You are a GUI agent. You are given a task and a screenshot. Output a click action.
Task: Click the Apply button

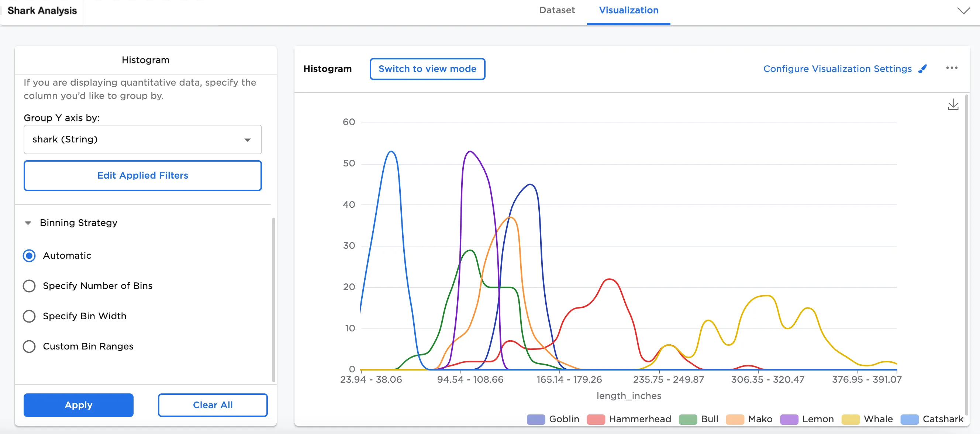coord(78,405)
